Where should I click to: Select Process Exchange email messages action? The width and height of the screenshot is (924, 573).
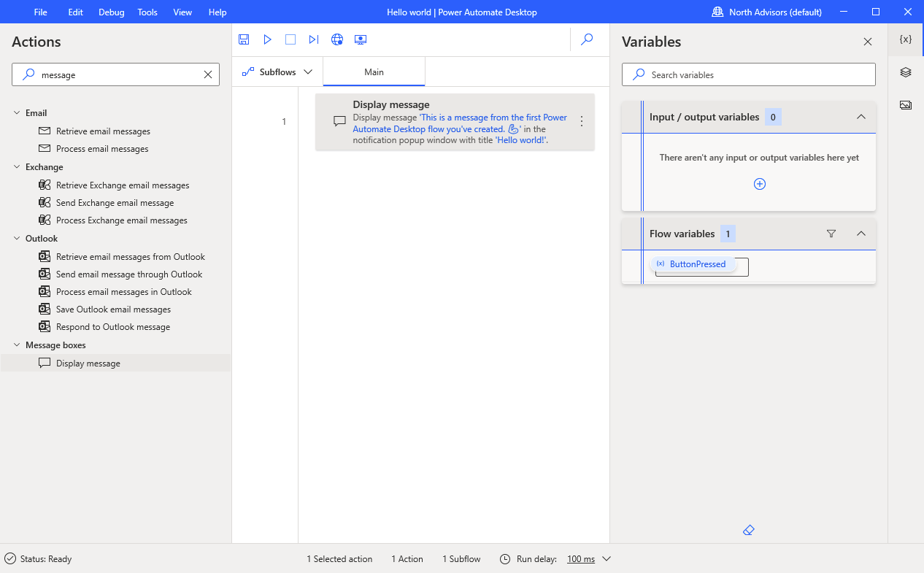(x=122, y=220)
